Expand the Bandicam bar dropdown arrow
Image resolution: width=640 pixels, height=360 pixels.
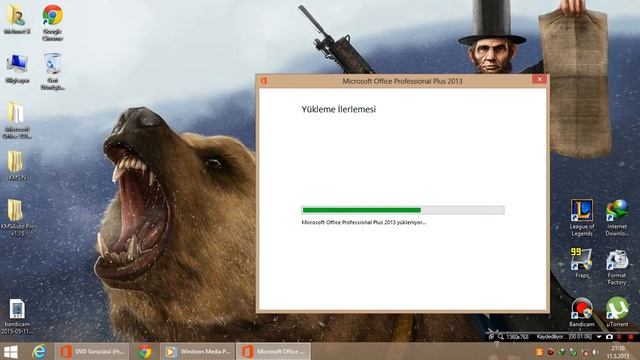pyautogui.click(x=599, y=337)
